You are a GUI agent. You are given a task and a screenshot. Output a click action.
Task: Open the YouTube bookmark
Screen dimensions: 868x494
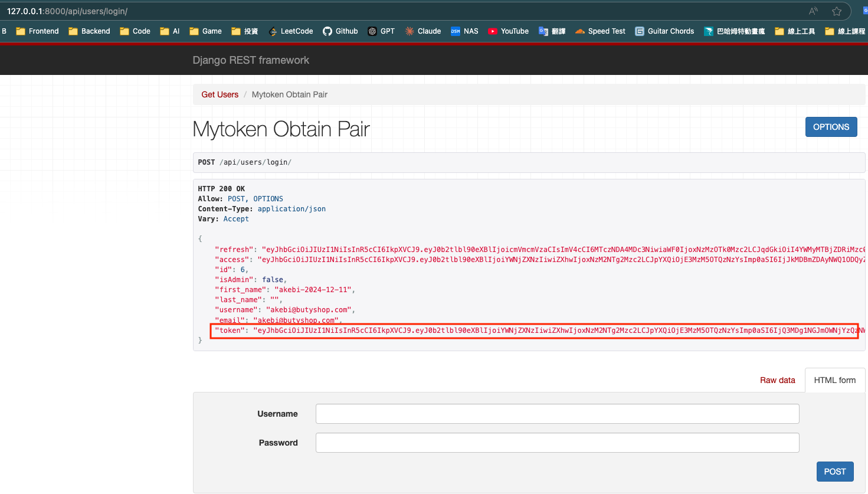508,31
